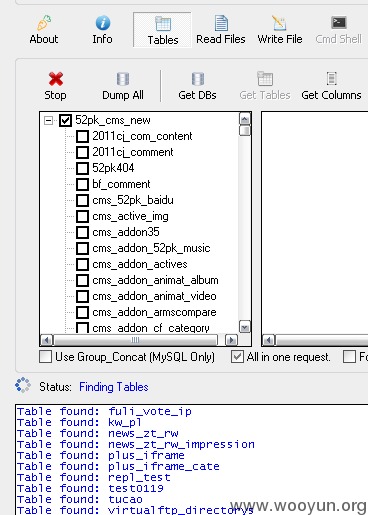Click log line 'Table found: kw_pl'
Viewport: 368px width, 515px height.
pyautogui.click(x=79, y=422)
